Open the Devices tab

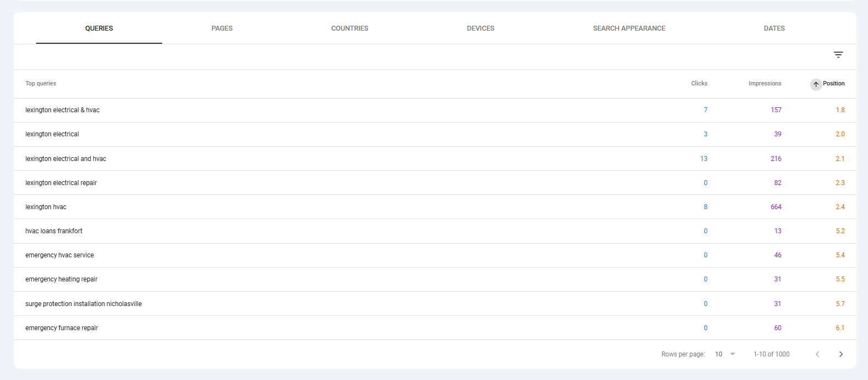tap(481, 28)
